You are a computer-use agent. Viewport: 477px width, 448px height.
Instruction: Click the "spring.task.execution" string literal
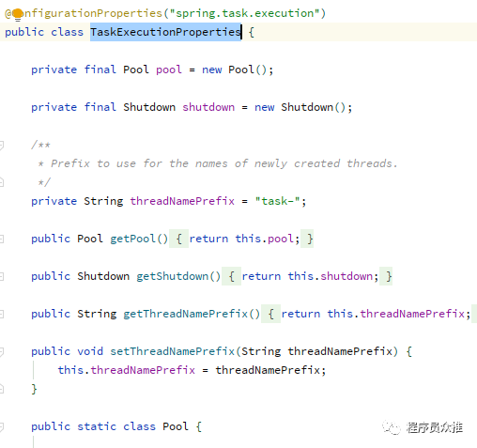[x=244, y=13]
